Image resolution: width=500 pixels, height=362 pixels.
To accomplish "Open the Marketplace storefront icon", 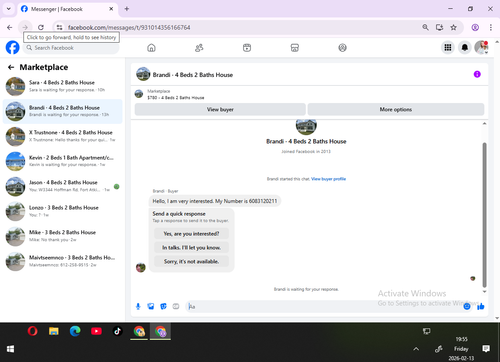I will pyautogui.click(x=295, y=48).
